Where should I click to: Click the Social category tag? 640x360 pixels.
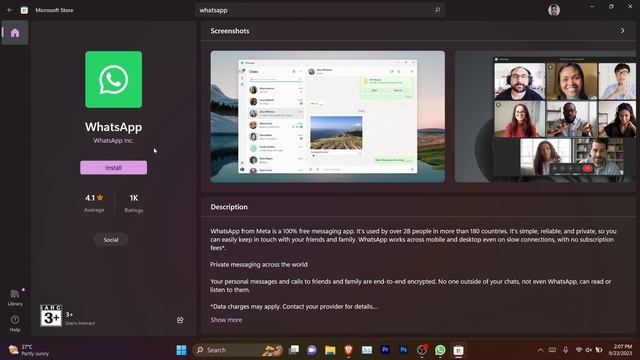[x=111, y=240]
